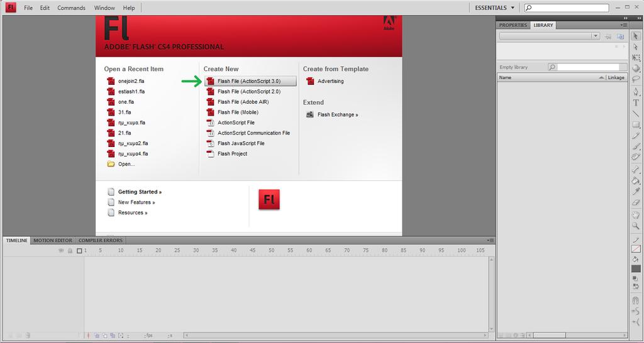Click the Adobe logo on welcome banner
The image size is (644, 343).
coord(389,23)
